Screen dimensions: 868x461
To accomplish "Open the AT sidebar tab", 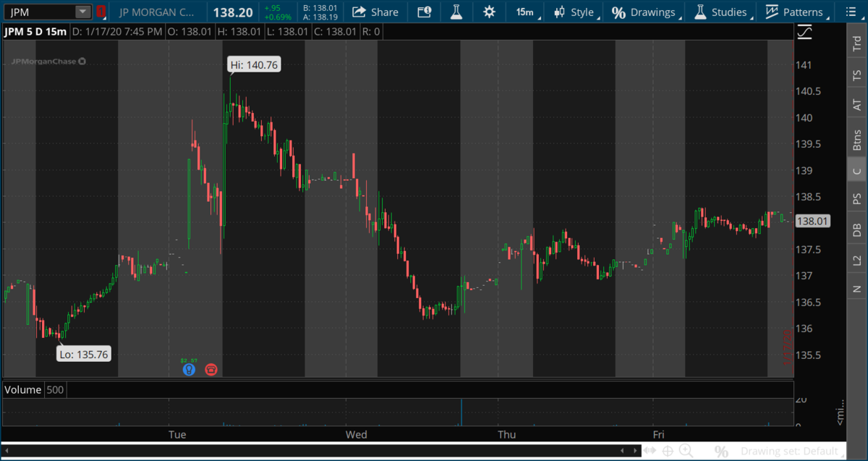I will pyautogui.click(x=857, y=105).
